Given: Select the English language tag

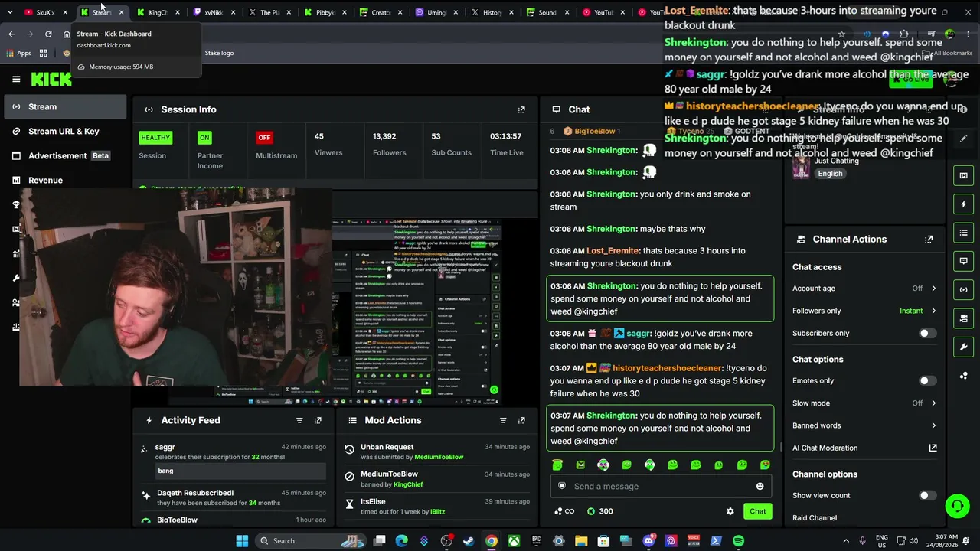Looking at the screenshot, I should (830, 174).
